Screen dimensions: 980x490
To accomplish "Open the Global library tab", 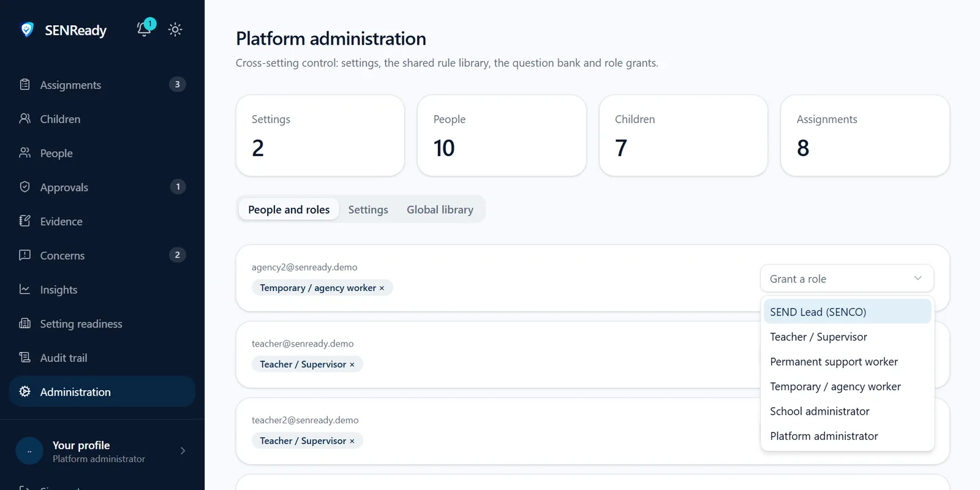I will point(440,209).
